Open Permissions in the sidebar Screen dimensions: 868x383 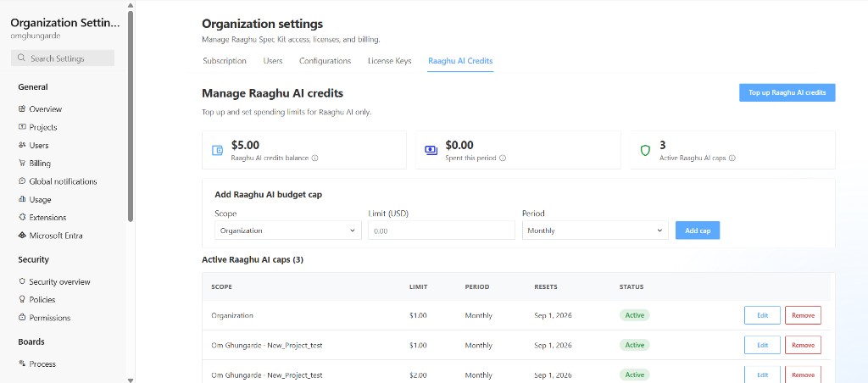click(x=50, y=318)
